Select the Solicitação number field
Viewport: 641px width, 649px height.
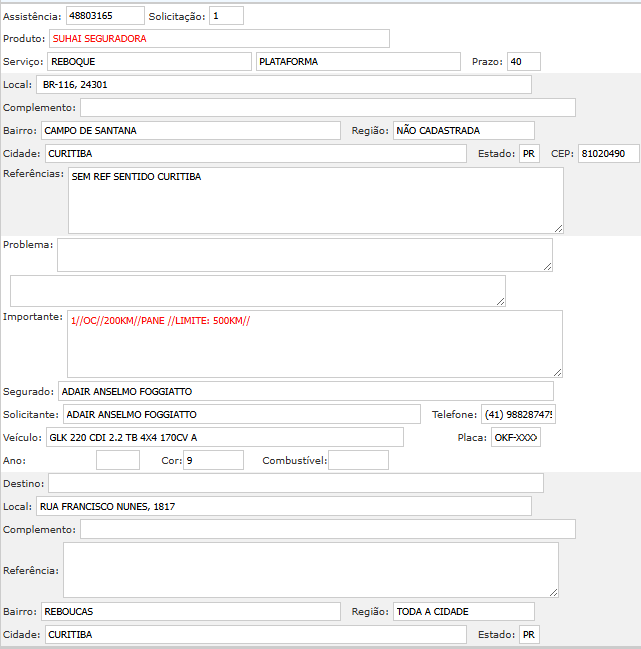226,16
